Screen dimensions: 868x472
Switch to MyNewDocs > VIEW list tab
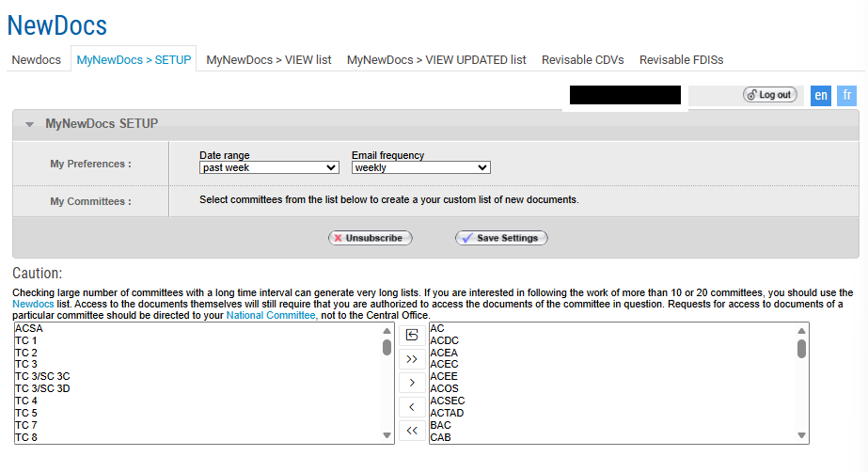tap(268, 60)
